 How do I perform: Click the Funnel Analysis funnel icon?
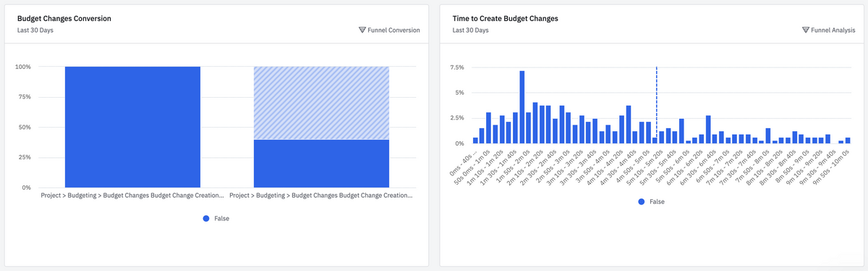pyautogui.click(x=806, y=30)
